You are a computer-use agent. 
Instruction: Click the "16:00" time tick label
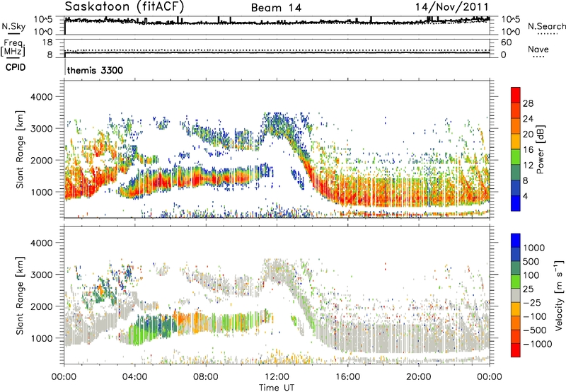[x=347, y=377]
